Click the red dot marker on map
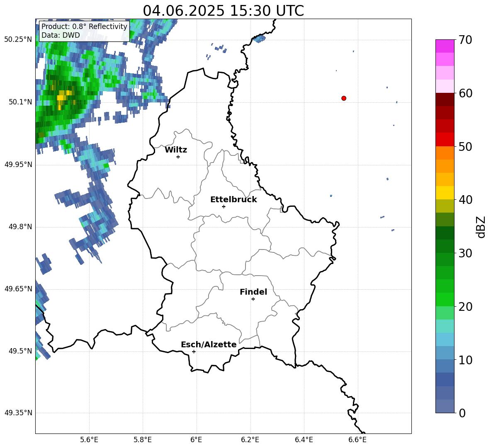491x448 pixels. pyautogui.click(x=343, y=98)
